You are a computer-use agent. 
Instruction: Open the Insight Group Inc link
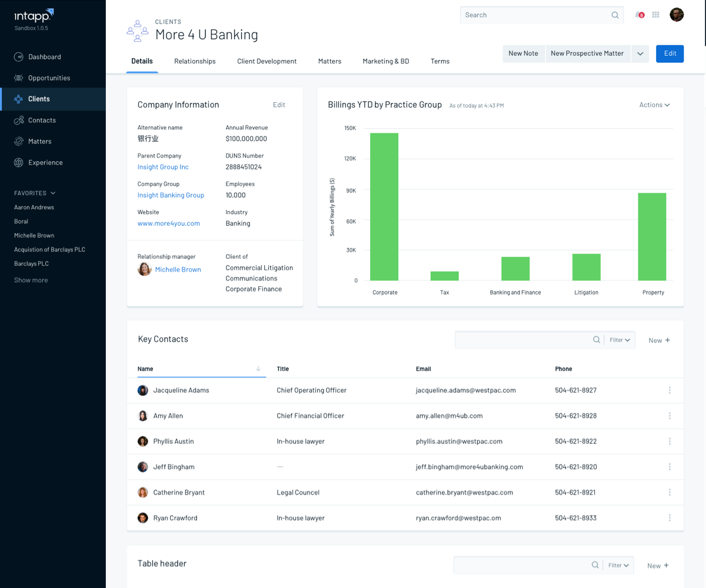[163, 167]
